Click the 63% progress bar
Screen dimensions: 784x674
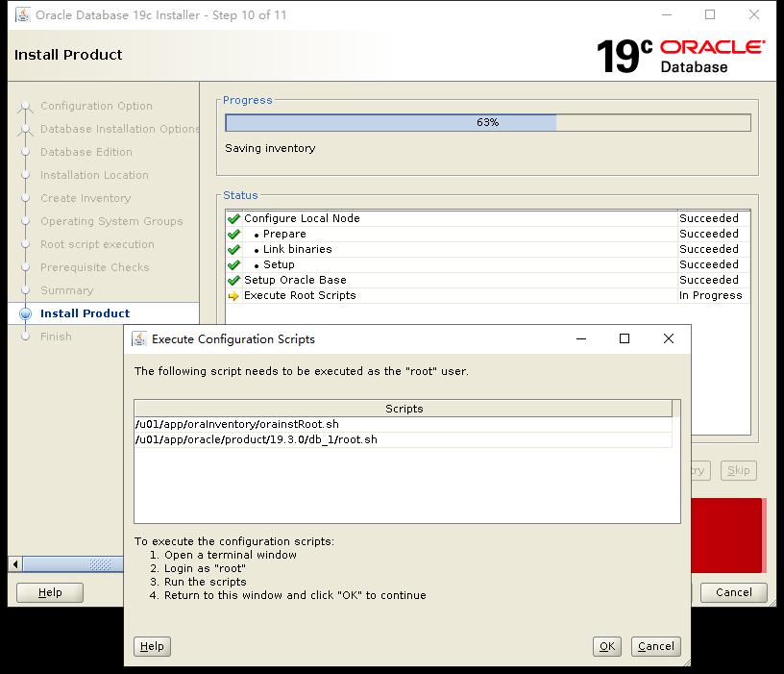[x=488, y=123]
